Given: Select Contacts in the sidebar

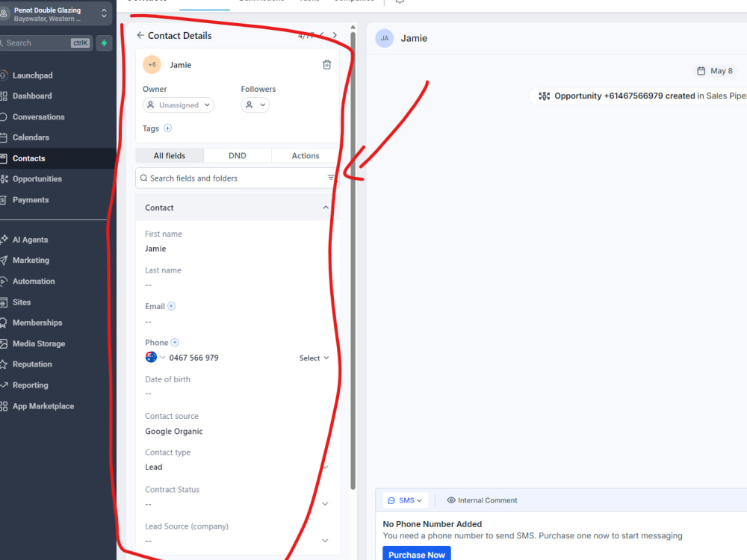Looking at the screenshot, I should pos(28,158).
